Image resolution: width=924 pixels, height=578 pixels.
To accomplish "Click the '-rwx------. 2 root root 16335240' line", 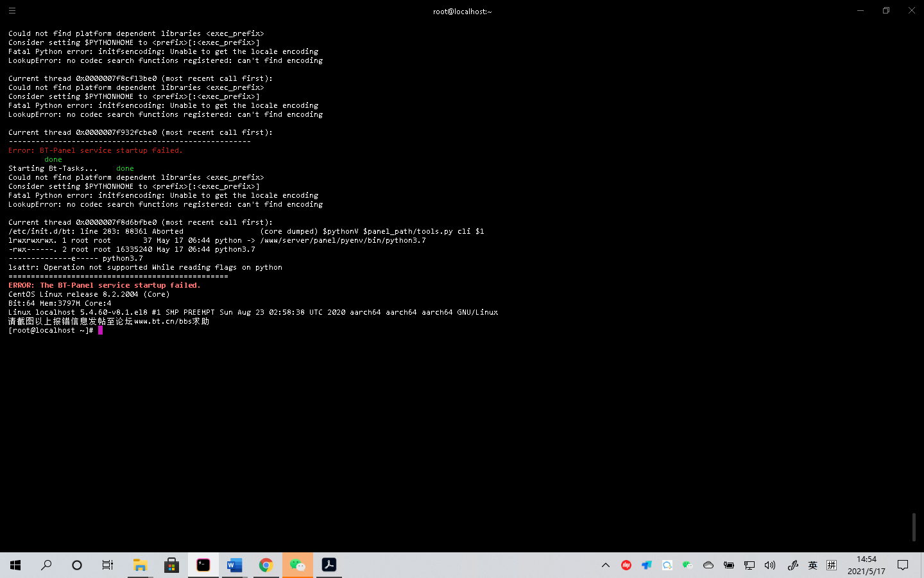I will 132,249.
